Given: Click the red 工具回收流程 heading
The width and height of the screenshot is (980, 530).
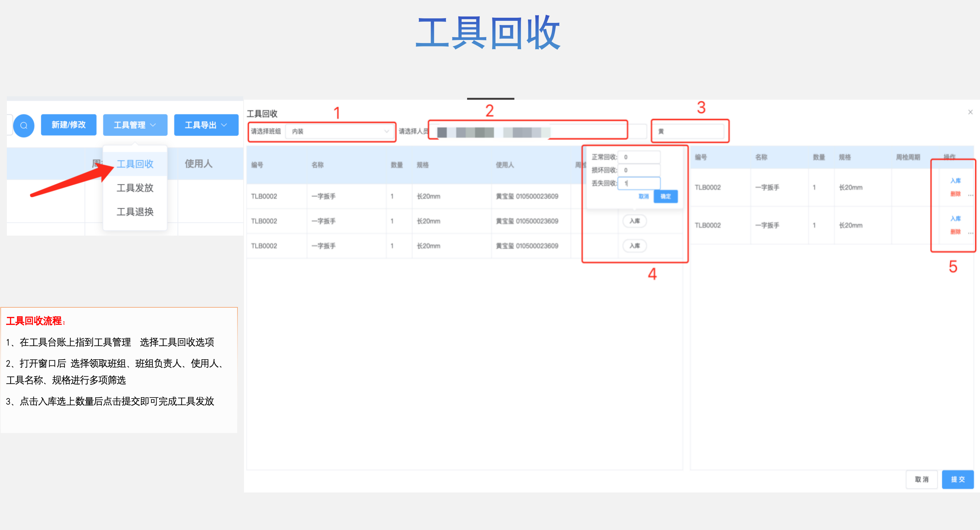Looking at the screenshot, I should (x=36, y=321).
